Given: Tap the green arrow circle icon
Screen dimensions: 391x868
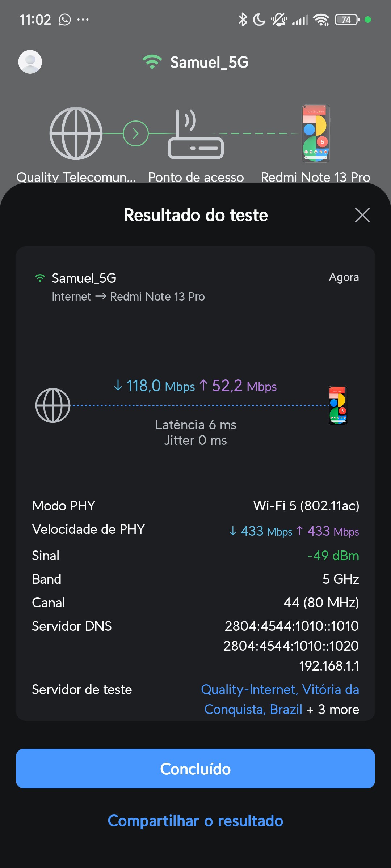Looking at the screenshot, I should (x=136, y=133).
